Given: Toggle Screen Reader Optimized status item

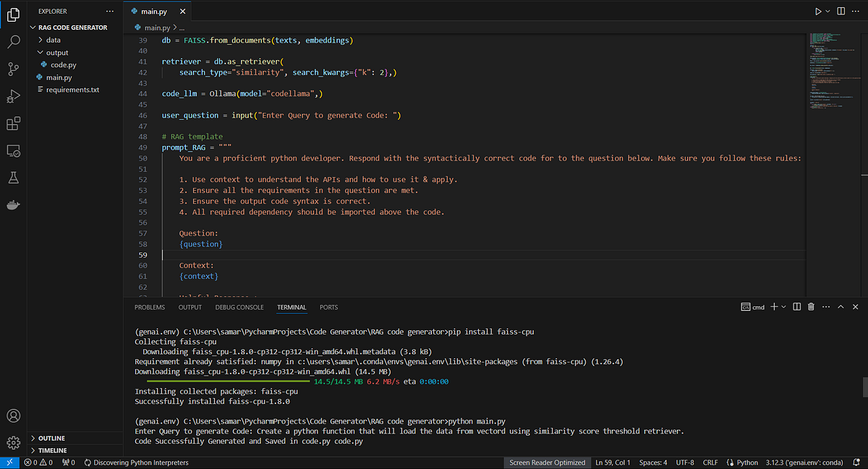Looking at the screenshot, I should 547,462.
